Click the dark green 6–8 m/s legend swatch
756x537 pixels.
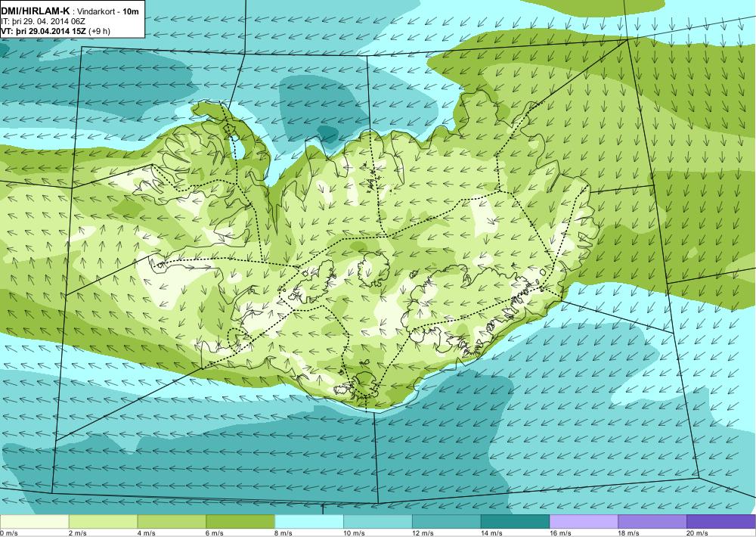pos(240,522)
